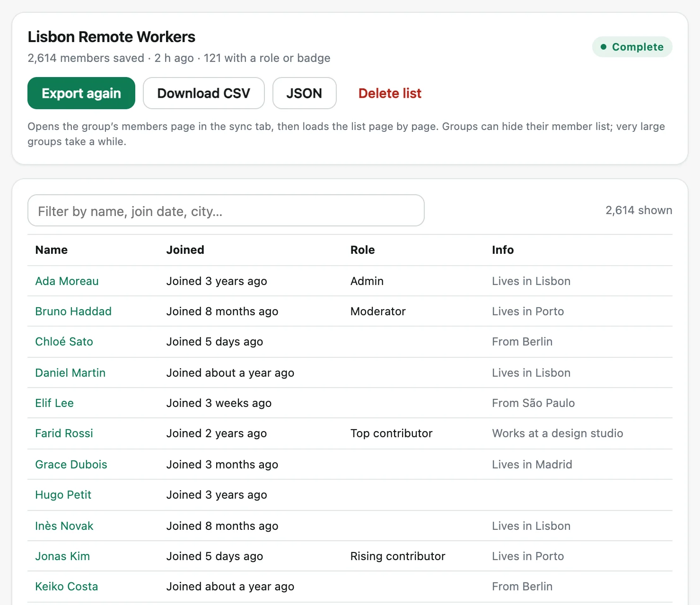Click the "2,614 members saved" summary line
This screenshot has width=700, height=605.
(179, 58)
